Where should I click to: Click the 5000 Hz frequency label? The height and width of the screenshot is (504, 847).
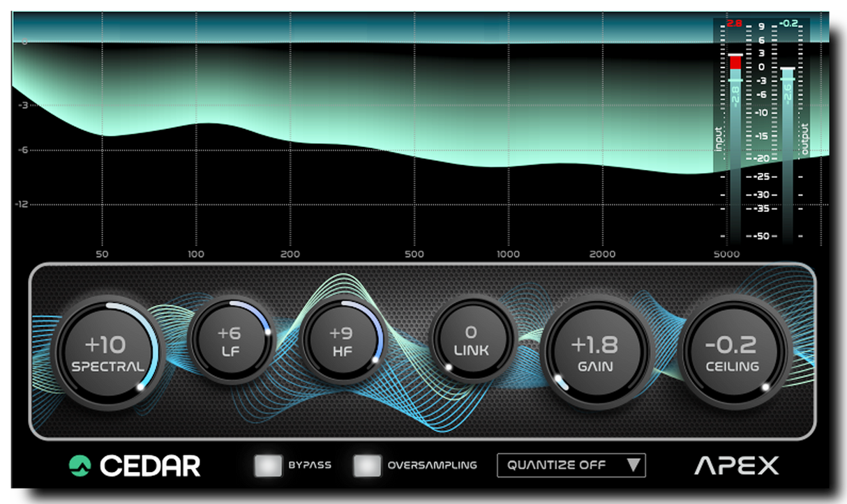(726, 254)
